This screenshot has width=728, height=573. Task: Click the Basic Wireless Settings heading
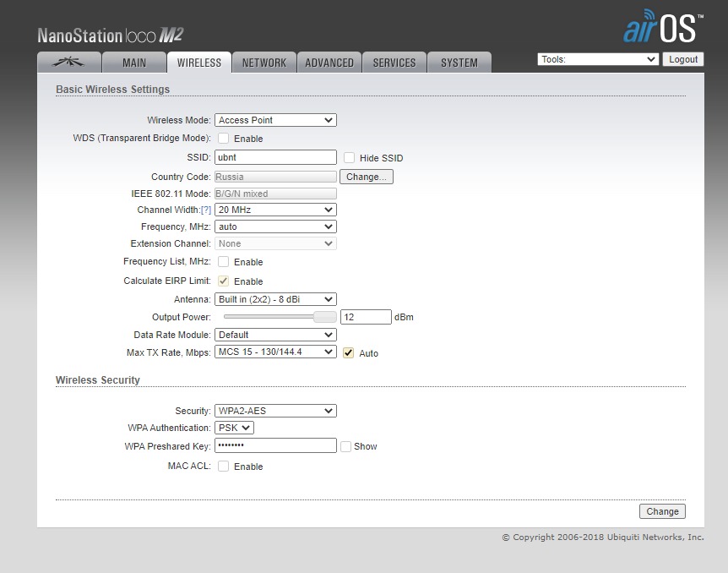tap(113, 90)
